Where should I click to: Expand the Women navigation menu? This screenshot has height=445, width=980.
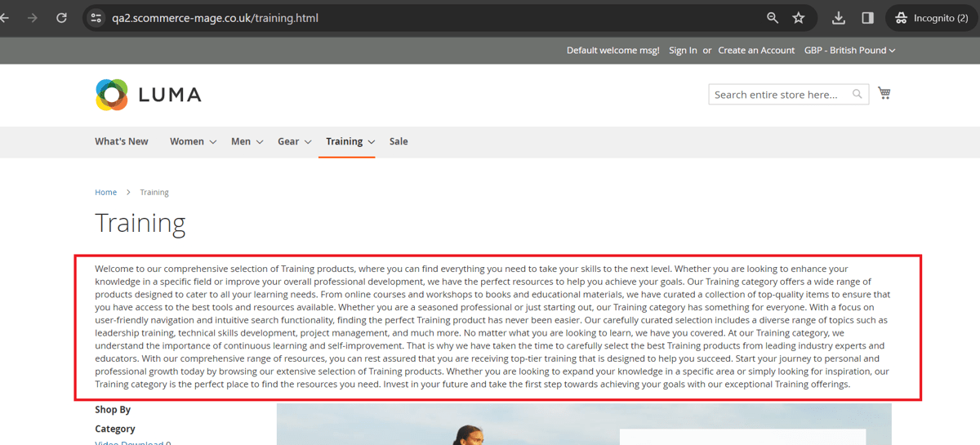coord(193,141)
